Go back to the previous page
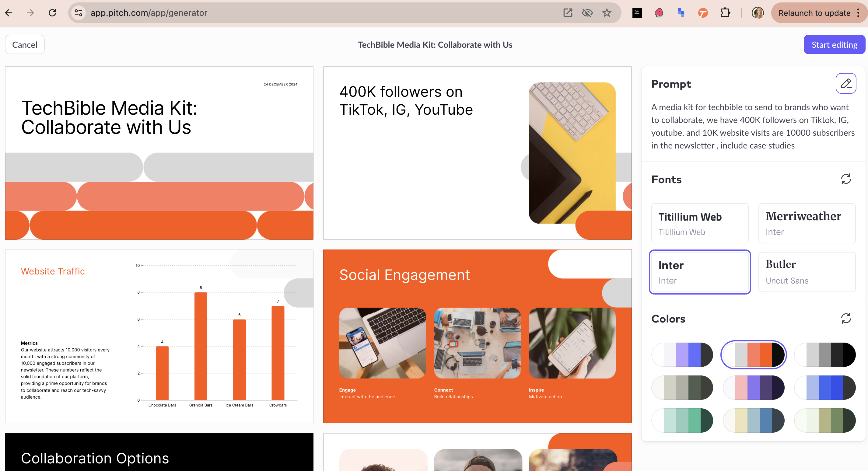Screen dimensions: 868x471 click(x=9, y=13)
